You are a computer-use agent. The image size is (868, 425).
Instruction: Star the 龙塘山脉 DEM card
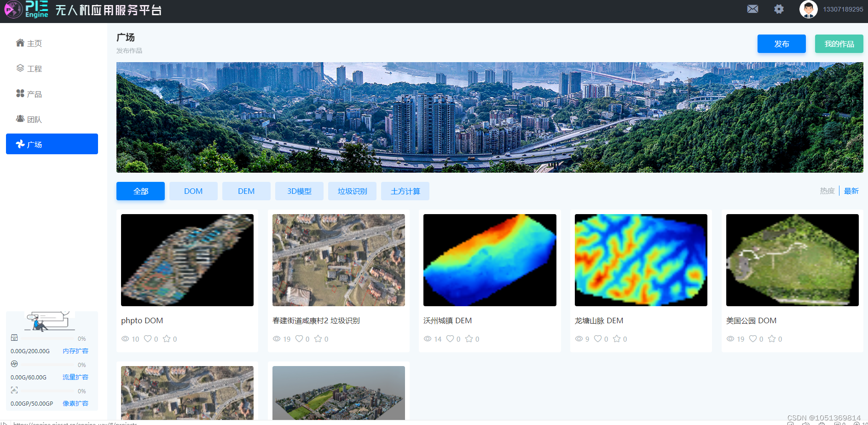tap(617, 338)
